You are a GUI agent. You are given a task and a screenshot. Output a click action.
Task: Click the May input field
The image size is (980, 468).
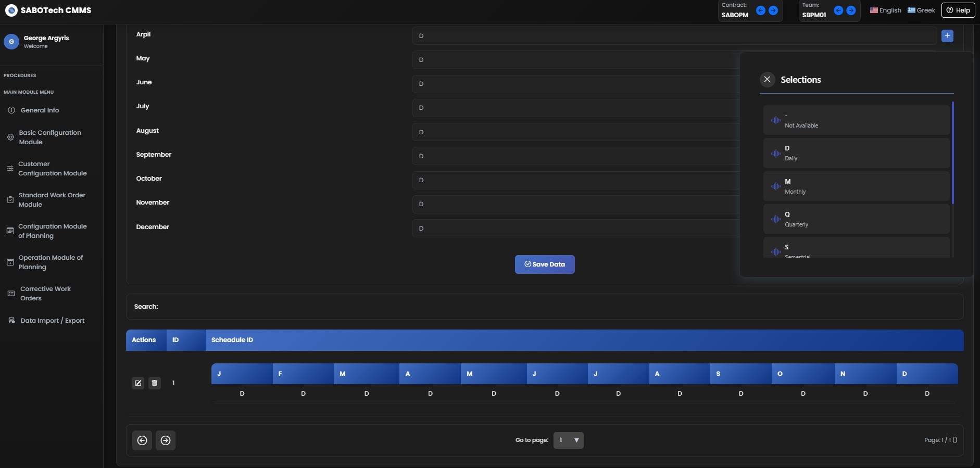[576, 60]
